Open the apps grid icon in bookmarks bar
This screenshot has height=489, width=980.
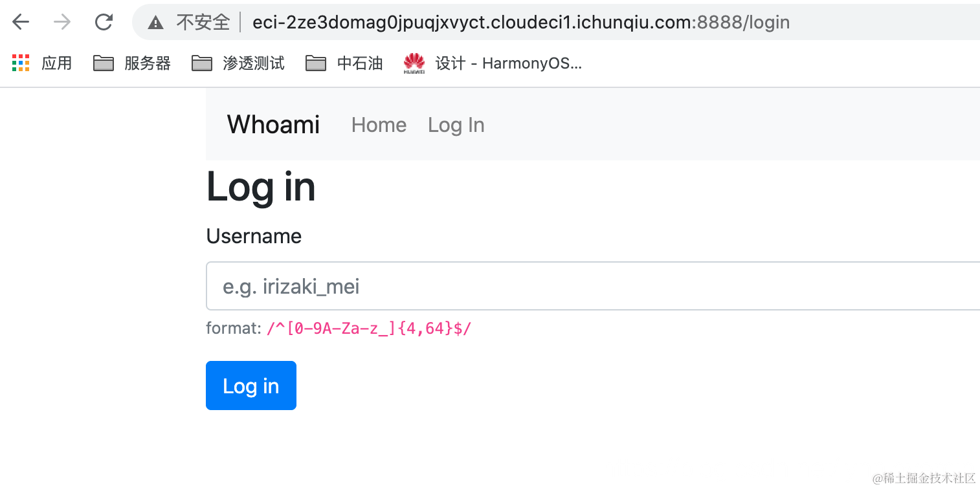tap(21, 63)
